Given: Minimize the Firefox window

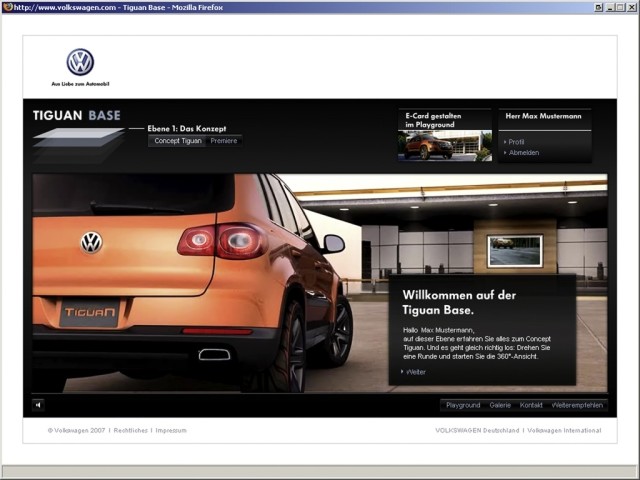Looking at the screenshot, I should tap(610, 7).
